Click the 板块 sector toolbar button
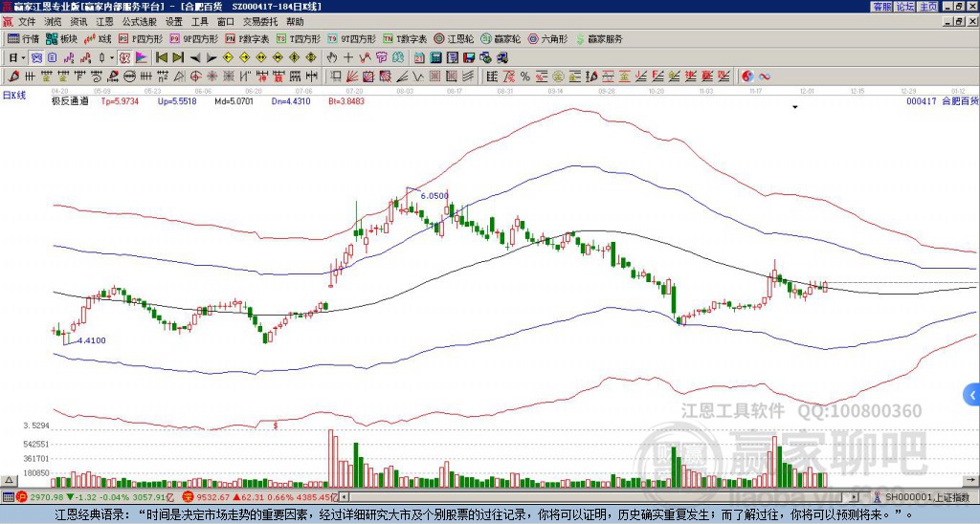This screenshot has width=980, height=524. 62,38
